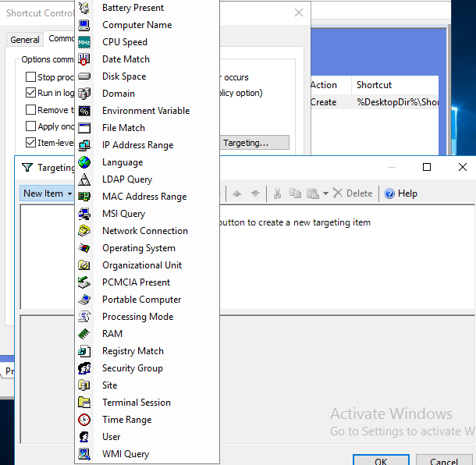Click the Security Group people icon
This screenshot has height=465, width=476.
click(x=84, y=368)
